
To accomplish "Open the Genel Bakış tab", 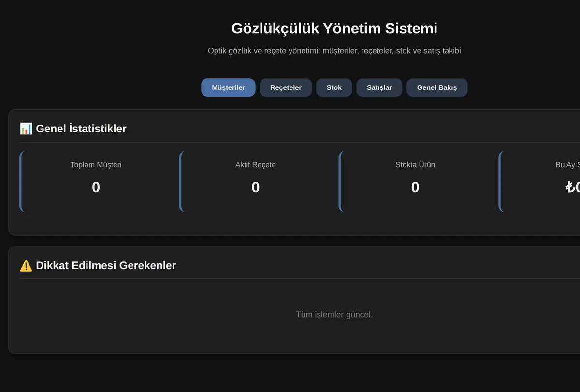I will (437, 87).
